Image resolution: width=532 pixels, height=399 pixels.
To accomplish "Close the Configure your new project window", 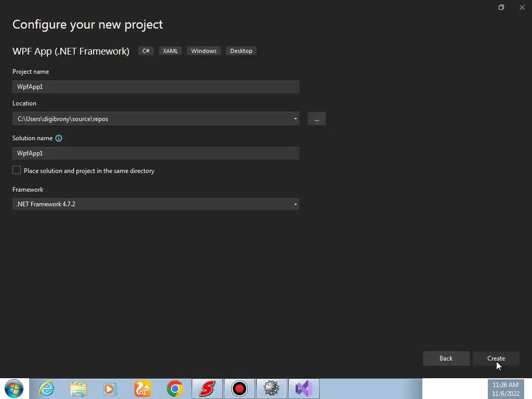I will [522, 7].
